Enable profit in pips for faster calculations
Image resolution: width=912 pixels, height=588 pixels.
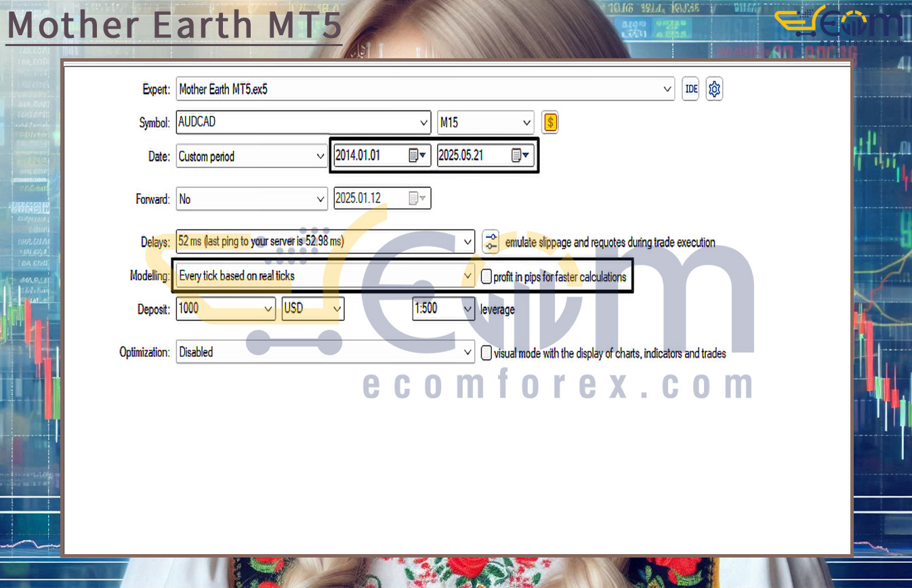(486, 276)
